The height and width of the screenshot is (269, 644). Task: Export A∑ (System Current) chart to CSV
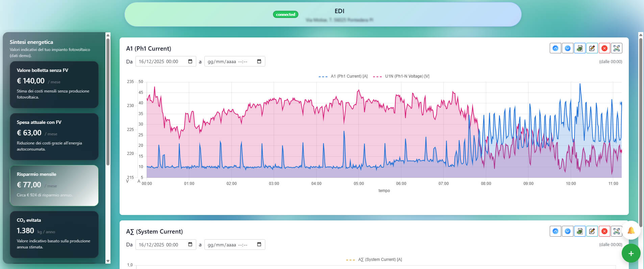pos(580,231)
